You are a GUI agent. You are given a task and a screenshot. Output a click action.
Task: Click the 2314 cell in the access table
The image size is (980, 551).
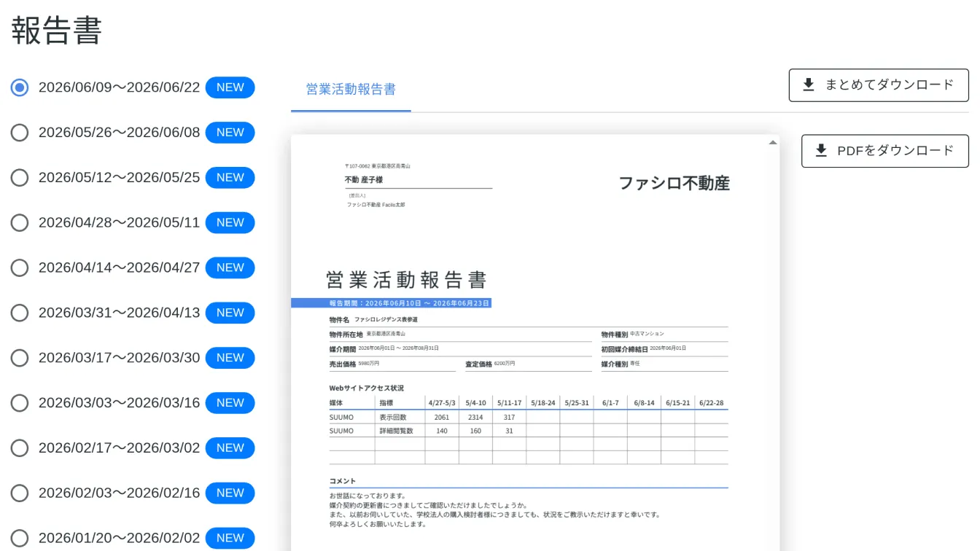tap(475, 418)
